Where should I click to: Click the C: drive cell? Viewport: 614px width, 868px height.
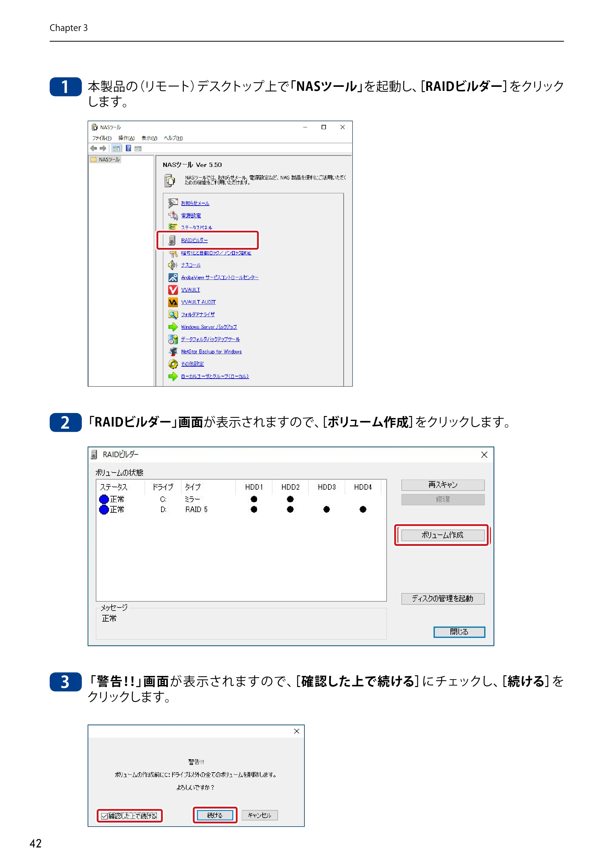[163, 500]
